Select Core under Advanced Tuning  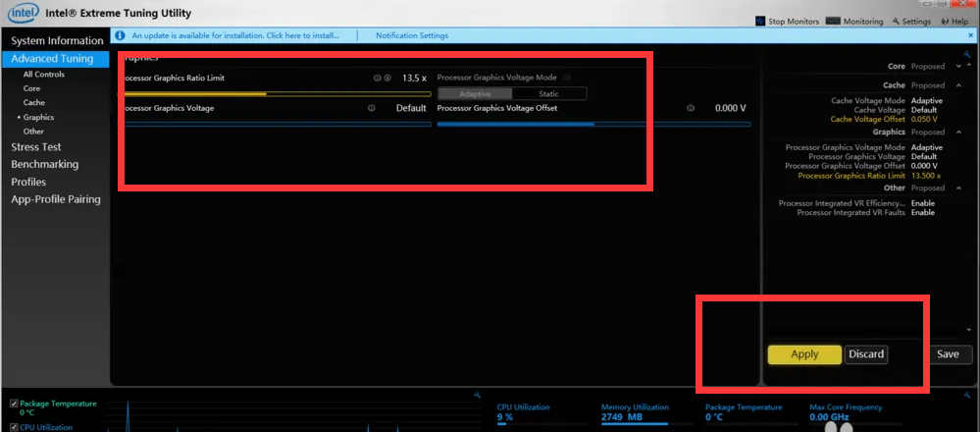[x=31, y=88]
